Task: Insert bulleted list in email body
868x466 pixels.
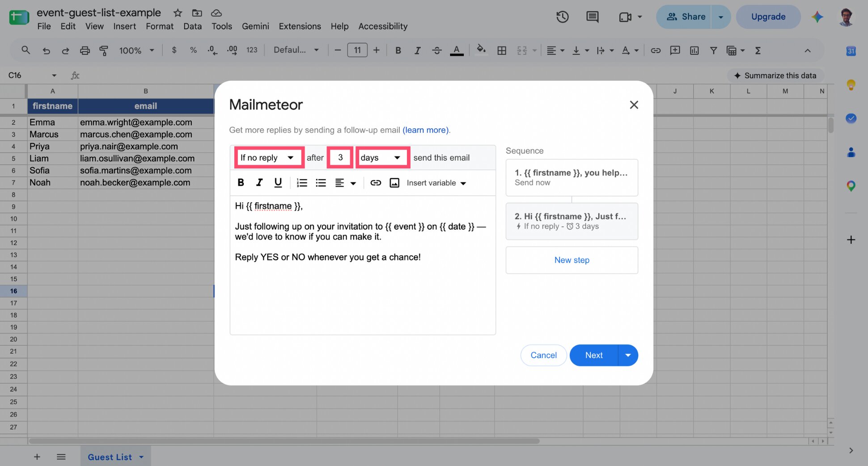Action: coord(321,182)
